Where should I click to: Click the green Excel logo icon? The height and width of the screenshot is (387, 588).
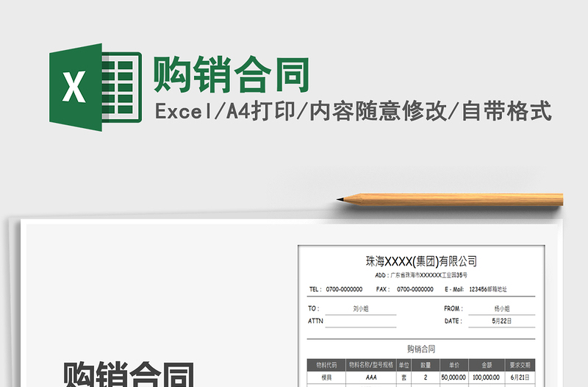[x=96, y=87]
